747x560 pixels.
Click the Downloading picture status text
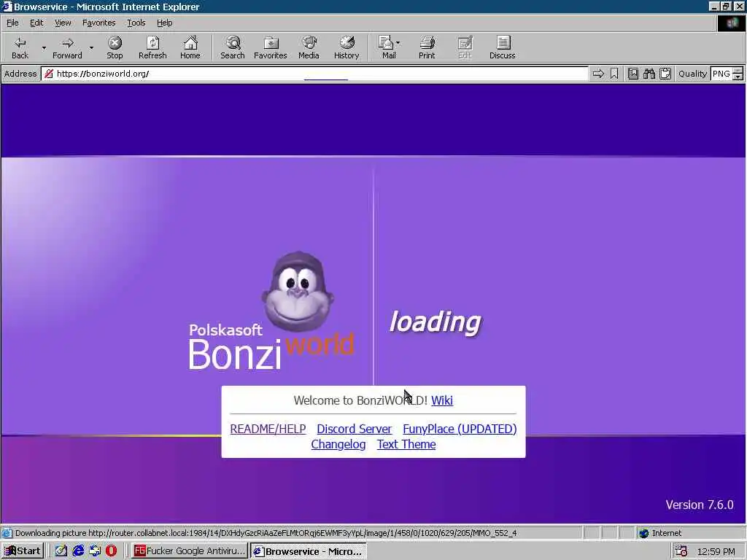pos(266,533)
